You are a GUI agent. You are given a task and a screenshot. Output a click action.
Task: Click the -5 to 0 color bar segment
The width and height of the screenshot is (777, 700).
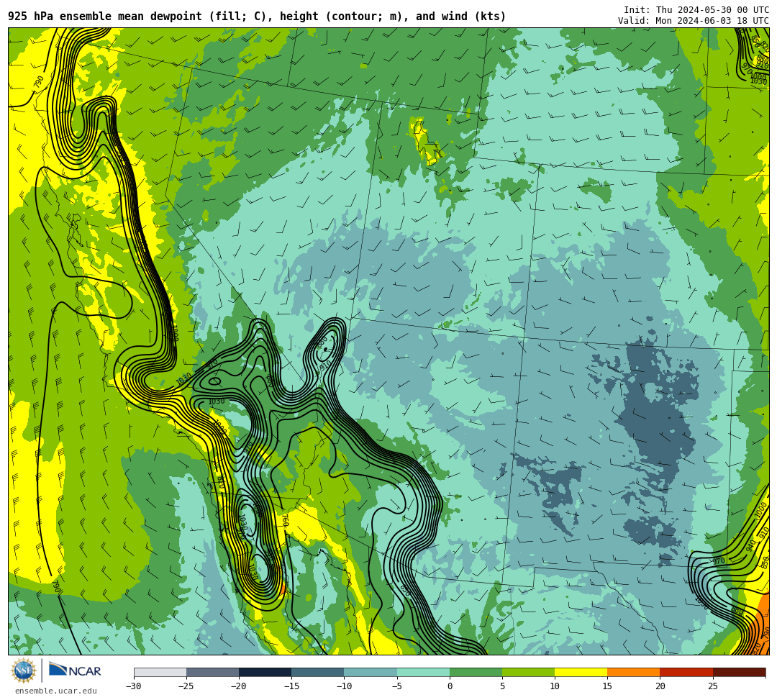(x=423, y=672)
